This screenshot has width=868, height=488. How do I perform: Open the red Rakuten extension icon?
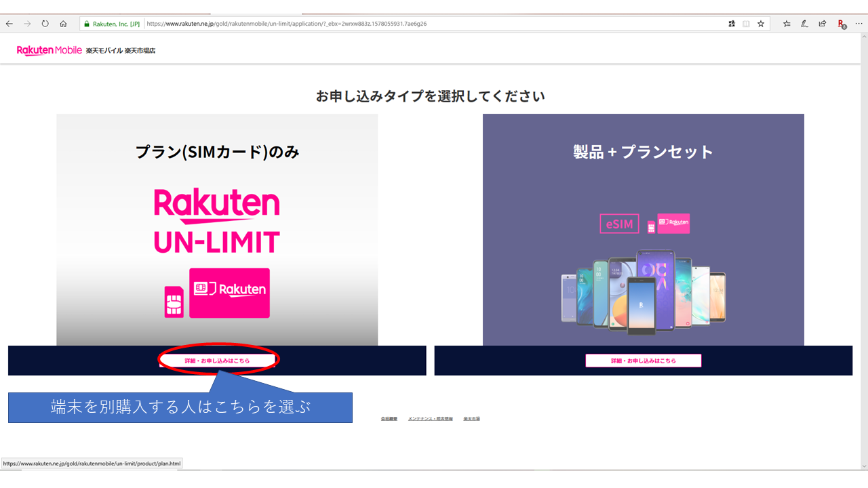(x=842, y=24)
